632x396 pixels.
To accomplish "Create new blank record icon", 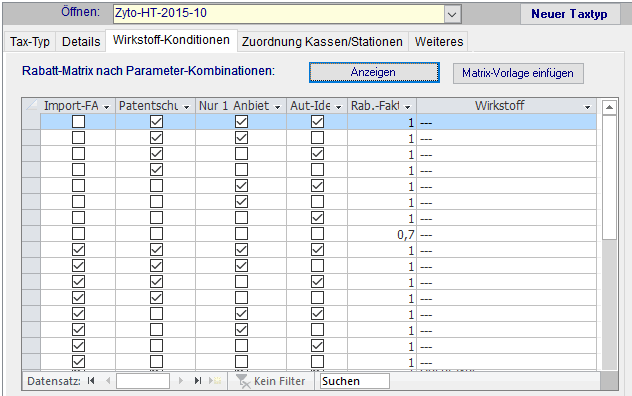I will (x=215, y=381).
